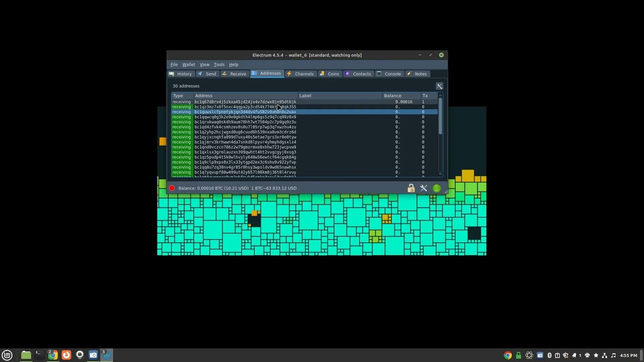This screenshot has width=644, height=362.
Task: Open the screenshot app in the panel
Action: 93,355
